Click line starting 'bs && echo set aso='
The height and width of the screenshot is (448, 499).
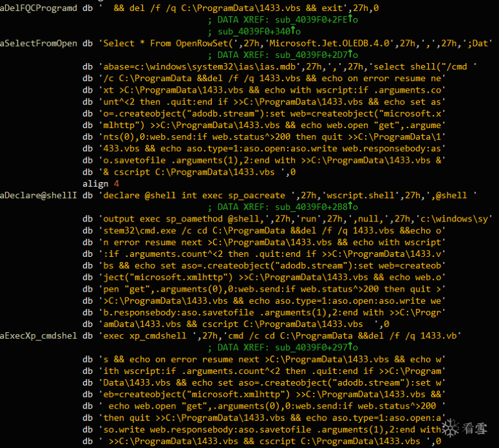264,266
